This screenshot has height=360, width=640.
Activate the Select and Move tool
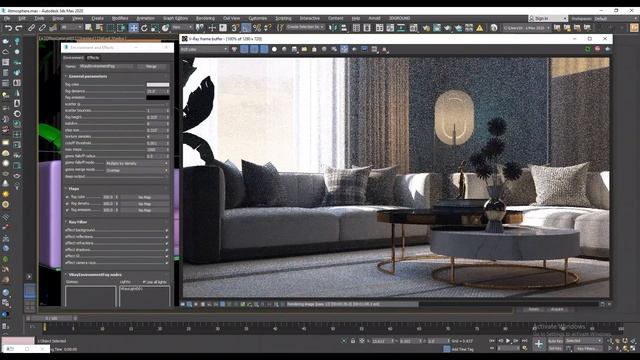click(x=133, y=28)
